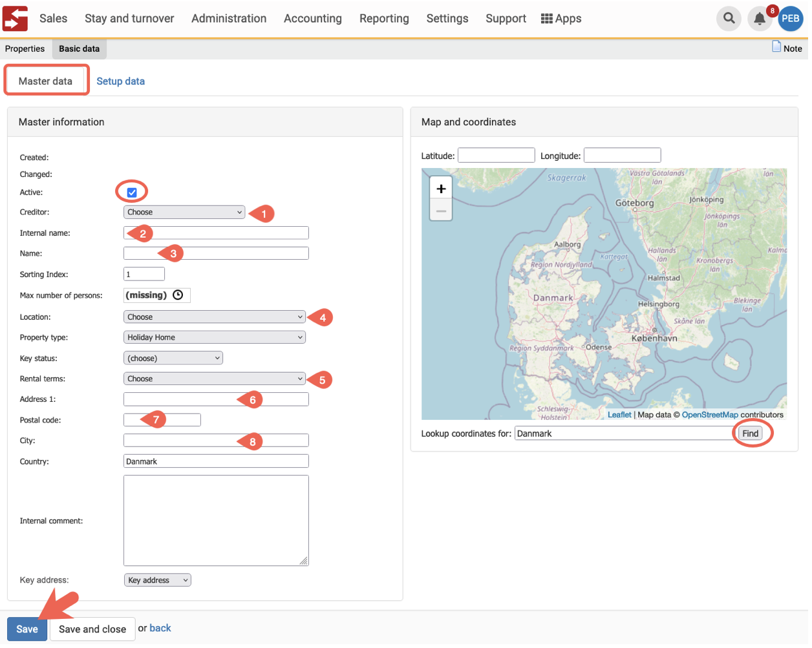Open the Sales menu
The image size is (812, 648).
(54, 19)
